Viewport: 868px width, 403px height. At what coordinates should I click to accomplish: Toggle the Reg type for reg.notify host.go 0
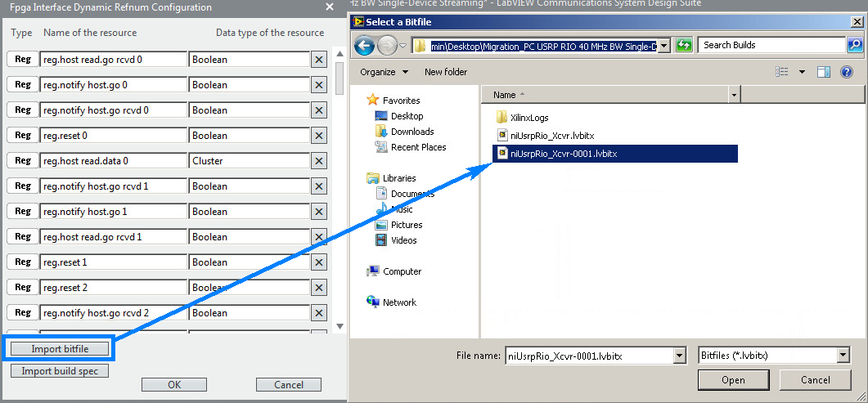[x=23, y=85]
